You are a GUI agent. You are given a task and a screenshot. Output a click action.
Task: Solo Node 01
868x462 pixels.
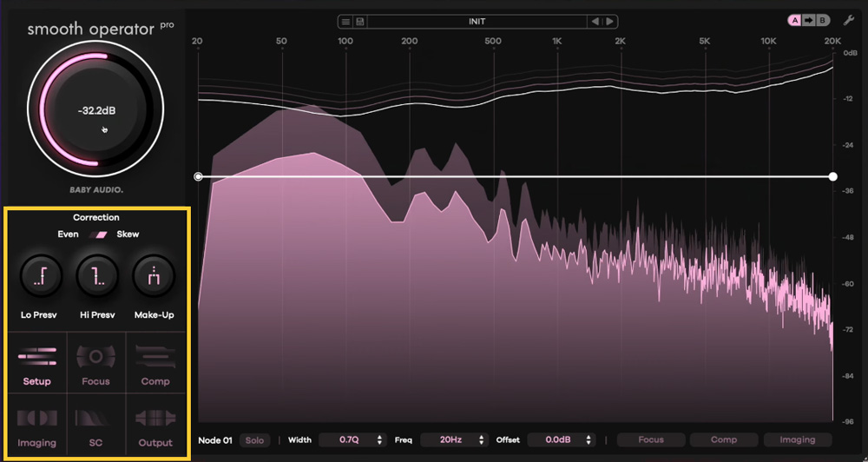[254, 440]
